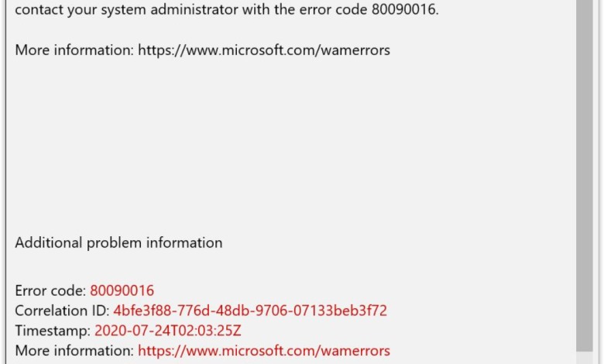Open the top wamerrors More information link
This screenshot has height=364, width=604.
click(x=264, y=50)
